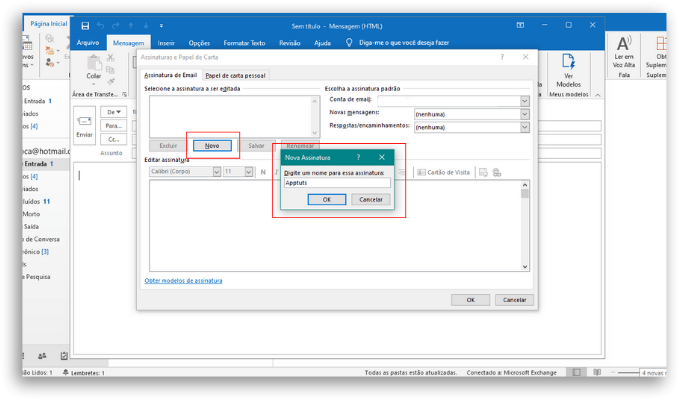
Task: Click the Tasks icon in Outlook navigation bar
Action: [64, 356]
